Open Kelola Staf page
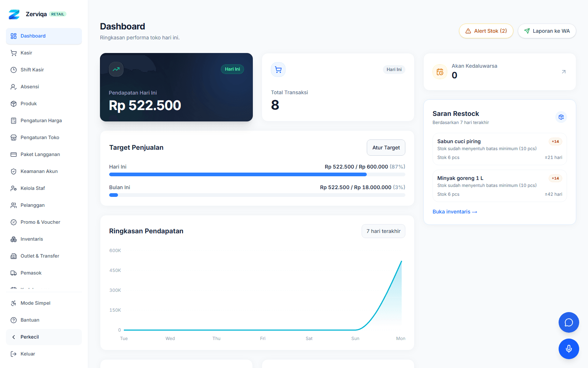This screenshot has width=588, height=368. (x=44, y=188)
